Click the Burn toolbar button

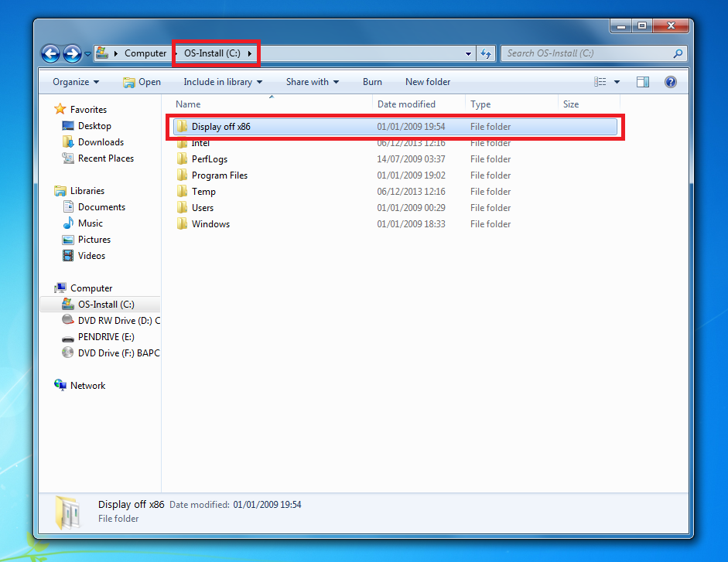click(372, 82)
